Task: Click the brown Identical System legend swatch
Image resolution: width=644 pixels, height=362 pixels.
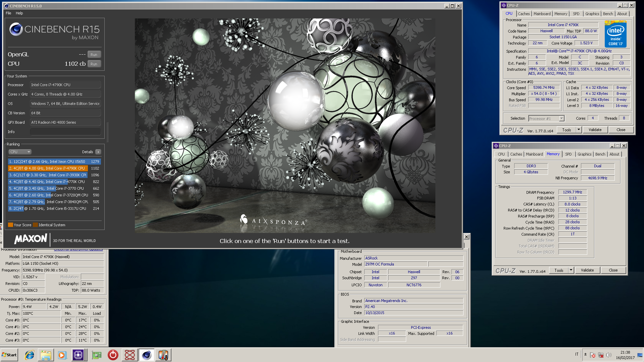Action: [x=35, y=225]
